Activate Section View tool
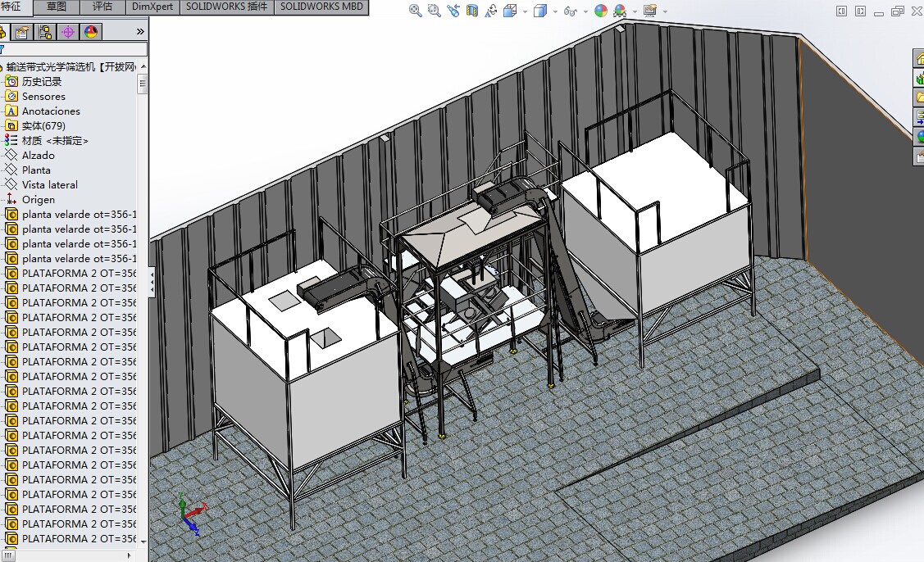Image resolution: width=924 pixels, height=562 pixels. (x=472, y=11)
